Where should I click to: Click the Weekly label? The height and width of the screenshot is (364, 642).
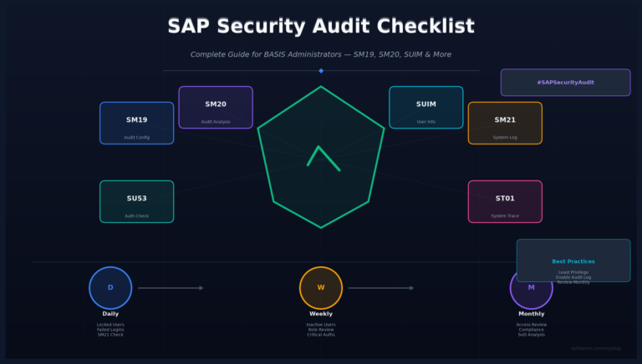321,314
